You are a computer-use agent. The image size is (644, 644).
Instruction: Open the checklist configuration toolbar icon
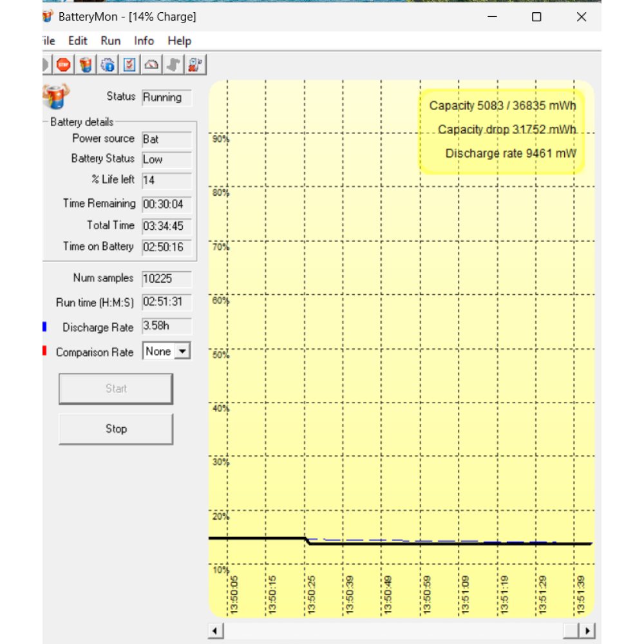(x=129, y=64)
